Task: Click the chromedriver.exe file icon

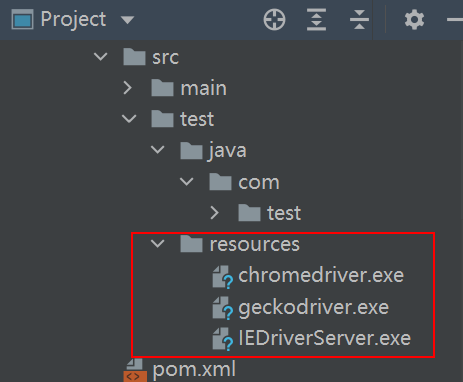Action: 222,277
